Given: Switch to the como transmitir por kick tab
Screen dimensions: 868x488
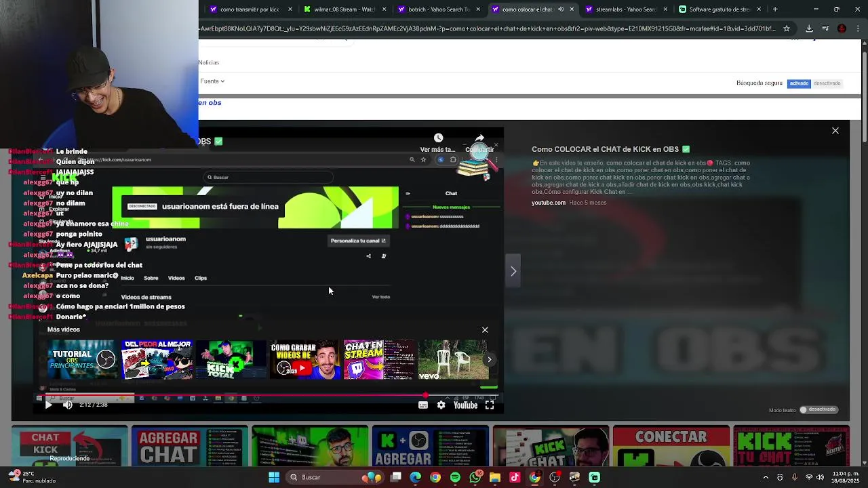Looking at the screenshot, I should coord(249,9).
